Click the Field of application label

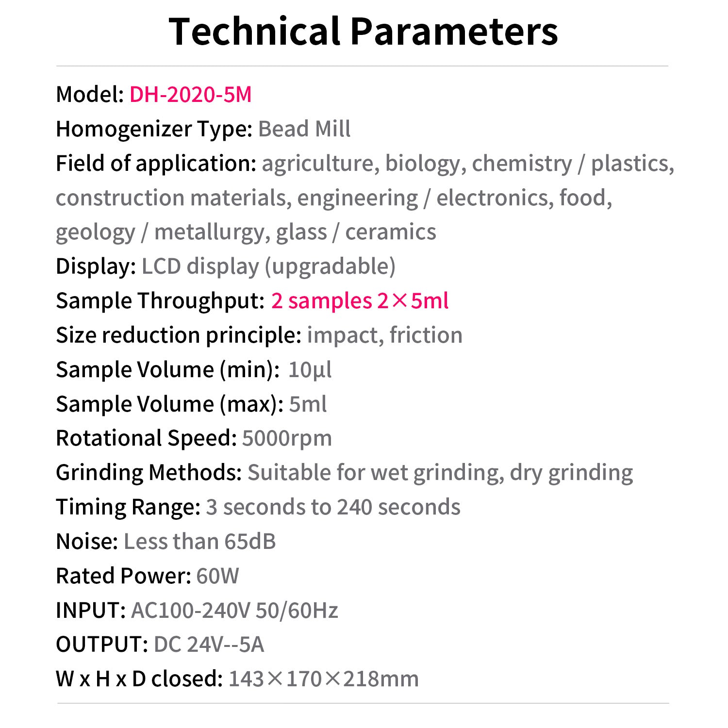156,164
